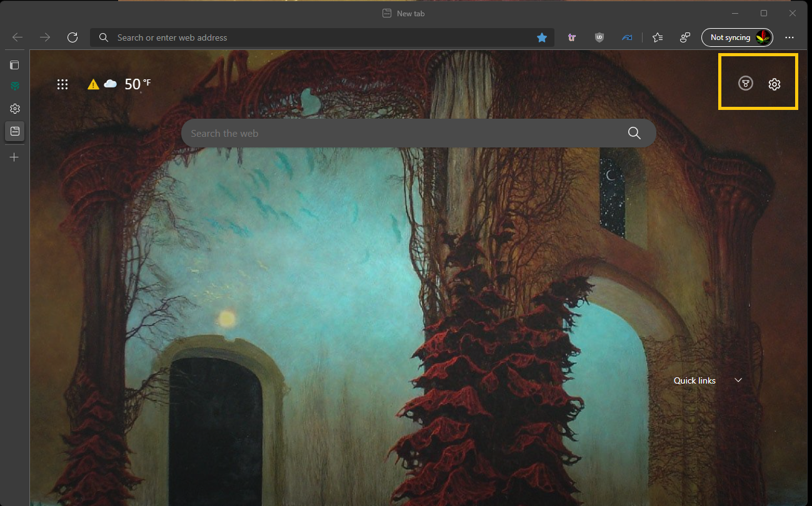This screenshot has height=506, width=812.
Task: Open the 'Not syncing' profile button
Action: pyautogui.click(x=737, y=37)
